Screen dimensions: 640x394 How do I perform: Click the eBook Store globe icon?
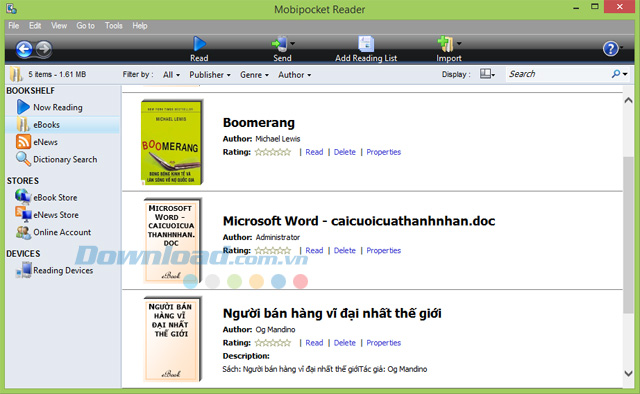(x=23, y=197)
